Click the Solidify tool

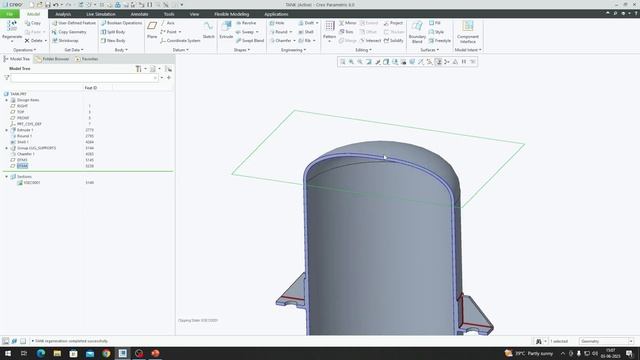pyautogui.click(x=393, y=41)
